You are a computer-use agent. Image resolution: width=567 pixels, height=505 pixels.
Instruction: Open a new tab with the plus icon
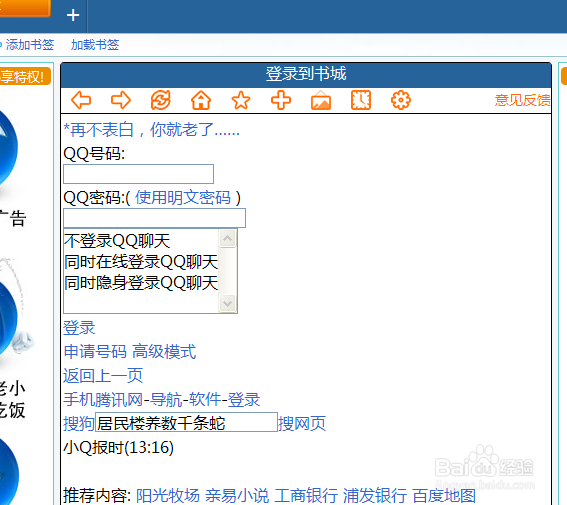tap(73, 15)
